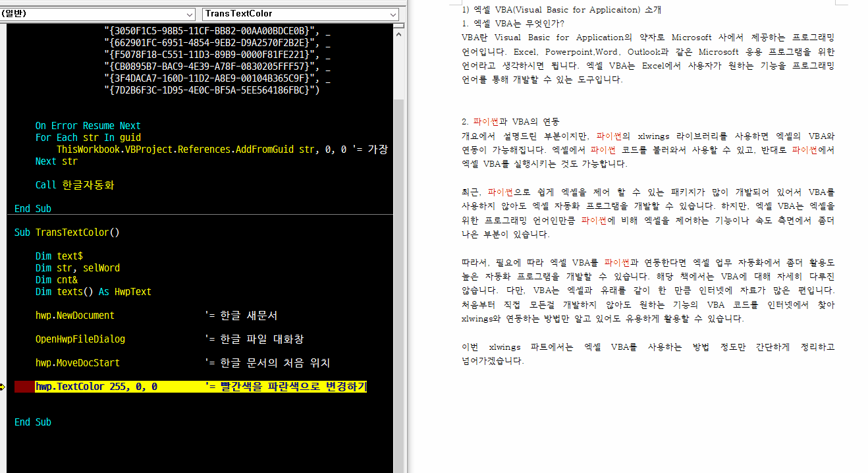The height and width of the screenshot is (473, 868).
Task: Click the comment '= 빨간색을 파란색으로 변경하기
Action: pos(286,387)
